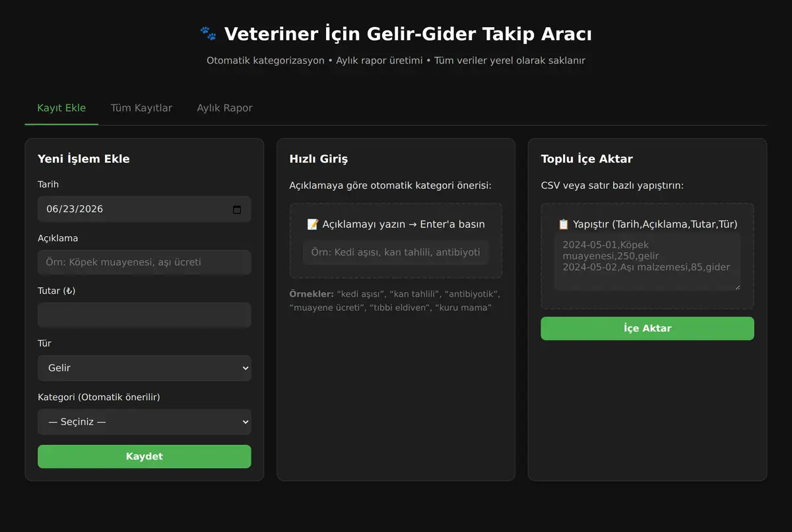Open the calendar picker in Tarih field
The height and width of the screenshot is (532, 792).
pos(237,209)
